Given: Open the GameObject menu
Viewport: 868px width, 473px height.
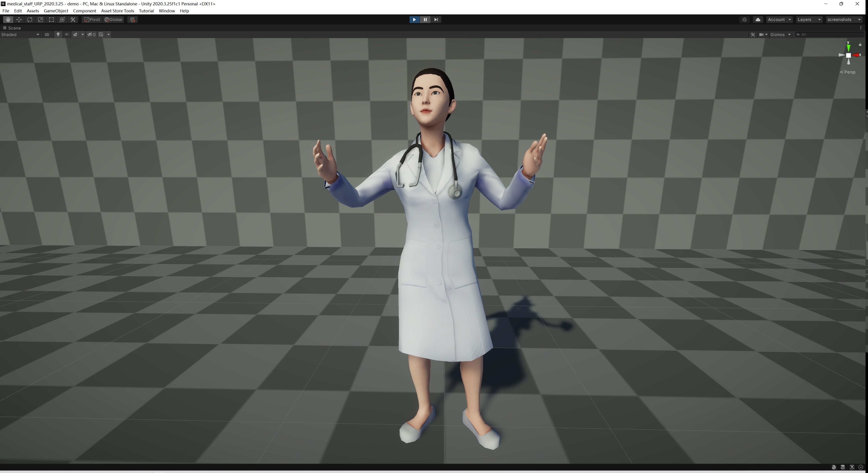Looking at the screenshot, I should [56, 11].
